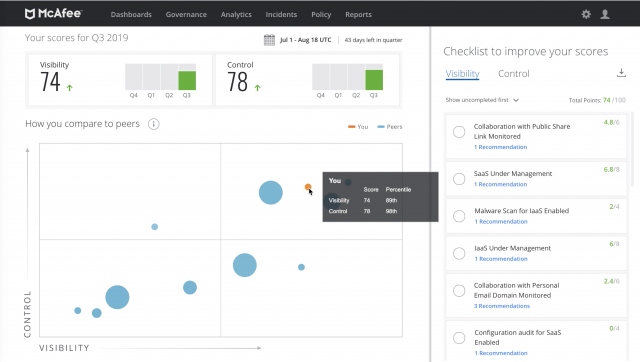
Task: Select the Visibility checklist tab
Action: 462,74
